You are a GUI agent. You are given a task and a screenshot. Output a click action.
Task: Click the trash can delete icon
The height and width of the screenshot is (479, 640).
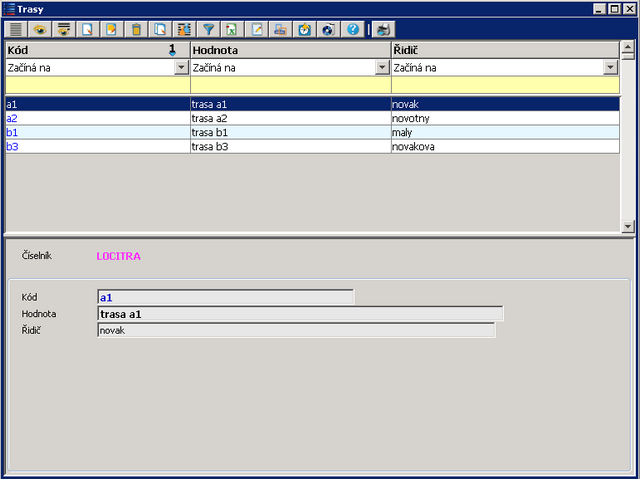click(x=136, y=29)
